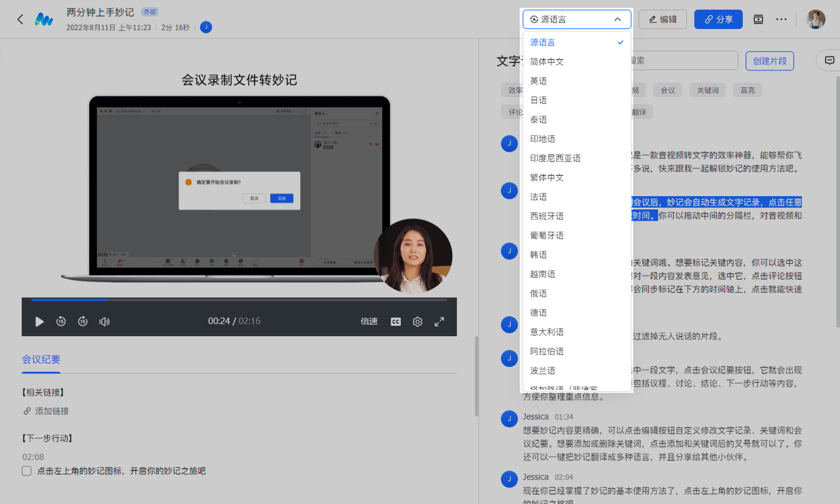The height and width of the screenshot is (504, 840).
Task: Collapse the 源语言 language dropdown
Action: point(576,20)
